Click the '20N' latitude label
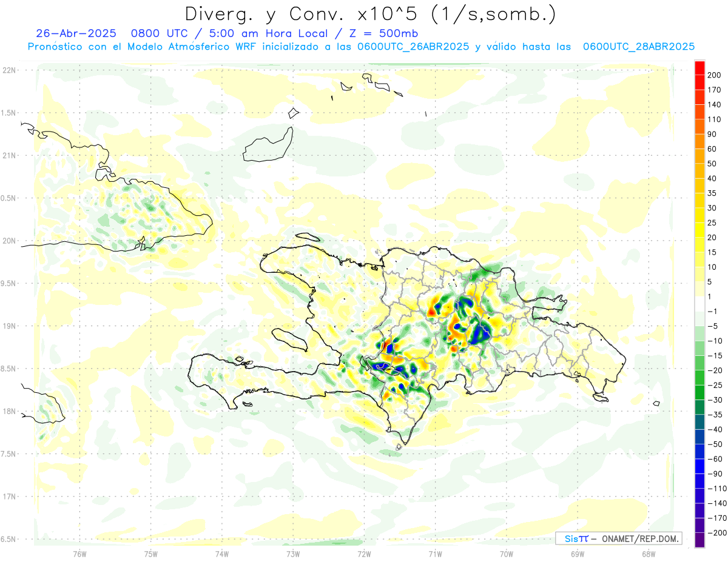Viewport: 728px width, 562px height. click(8, 241)
